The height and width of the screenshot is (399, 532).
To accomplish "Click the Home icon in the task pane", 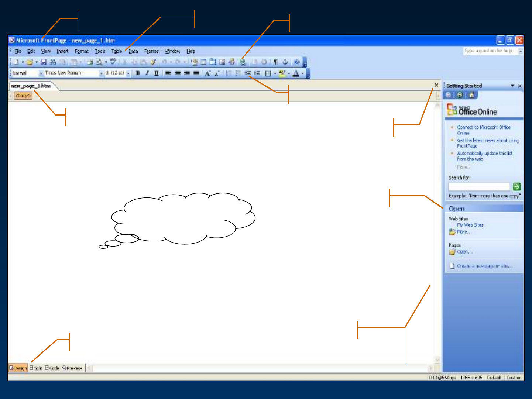I will (x=471, y=95).
